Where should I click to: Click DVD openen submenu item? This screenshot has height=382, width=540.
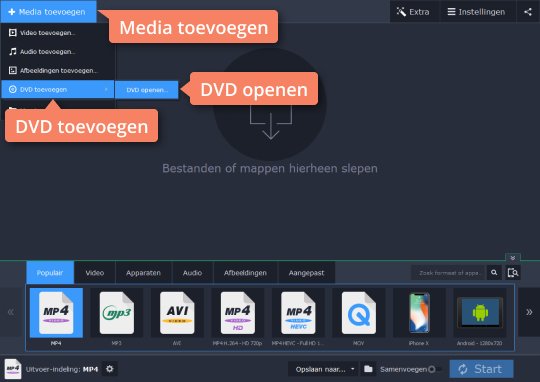147,90
